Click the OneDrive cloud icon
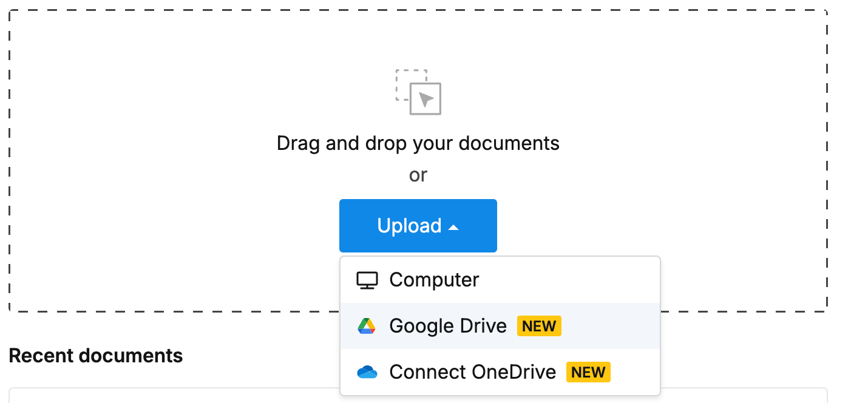Image resolution: width=868 pixels, height=403 pixels. [x=367, y=372]
